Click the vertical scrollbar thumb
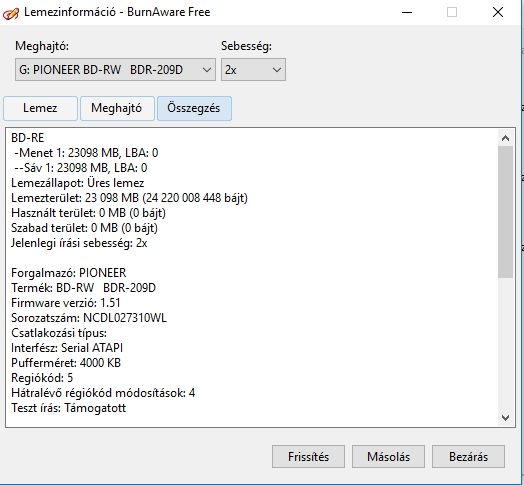Screen dimensions: 524x485 [505, 212]
